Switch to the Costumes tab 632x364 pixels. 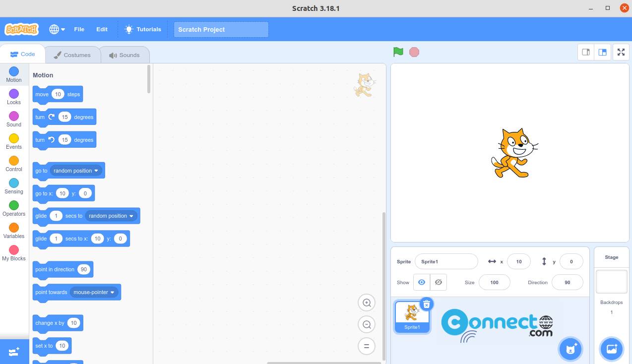pos(72,55)
